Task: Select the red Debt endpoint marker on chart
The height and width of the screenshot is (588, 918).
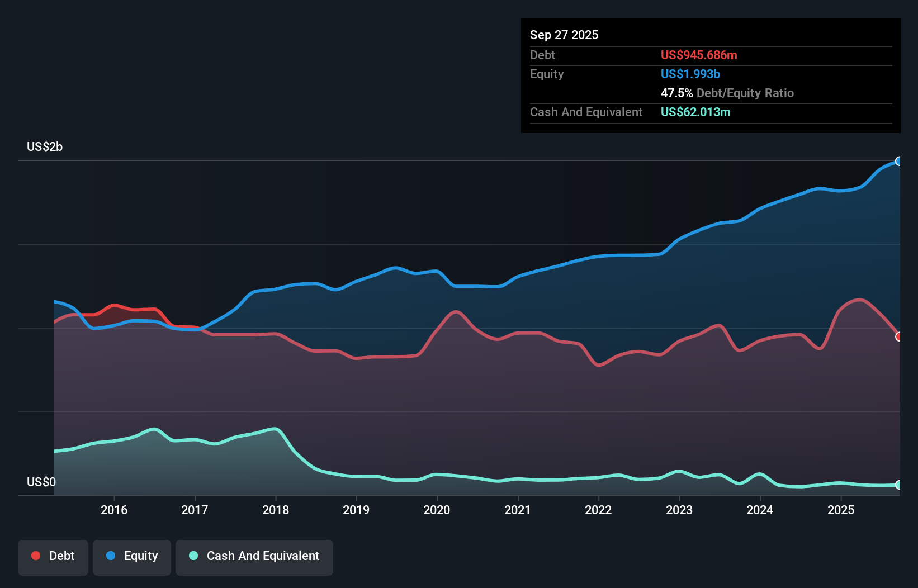Action: pyautogui.click(x=898, y=336)
